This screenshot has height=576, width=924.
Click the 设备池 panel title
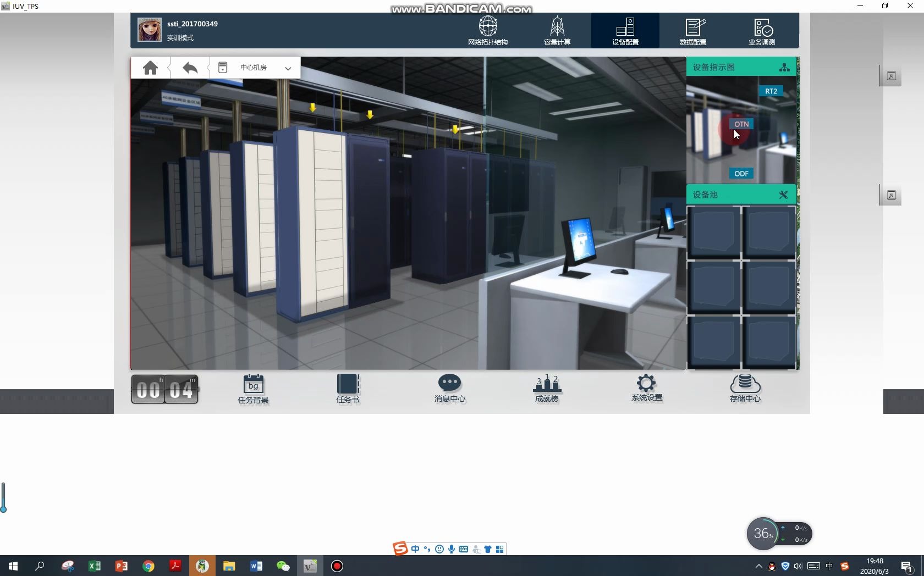coord(705,195)
